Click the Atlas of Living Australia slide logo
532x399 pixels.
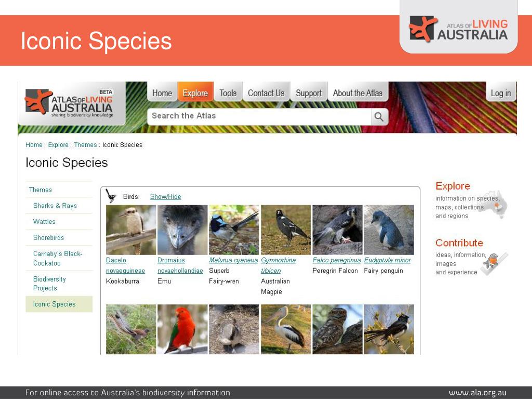point(459,29)
